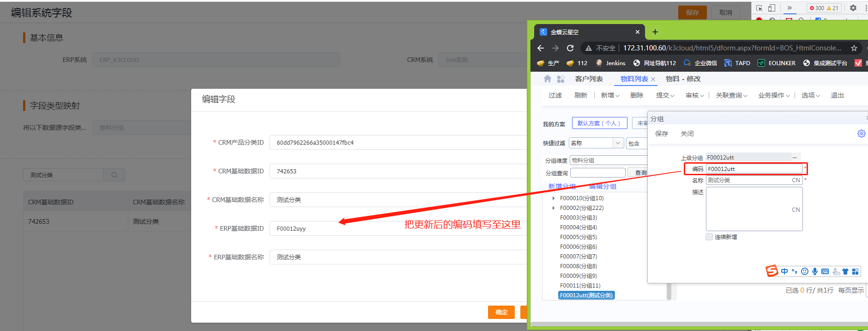Click 刷新 in the list toolbar
Screen dimensions: 868x331
point(580,96)
